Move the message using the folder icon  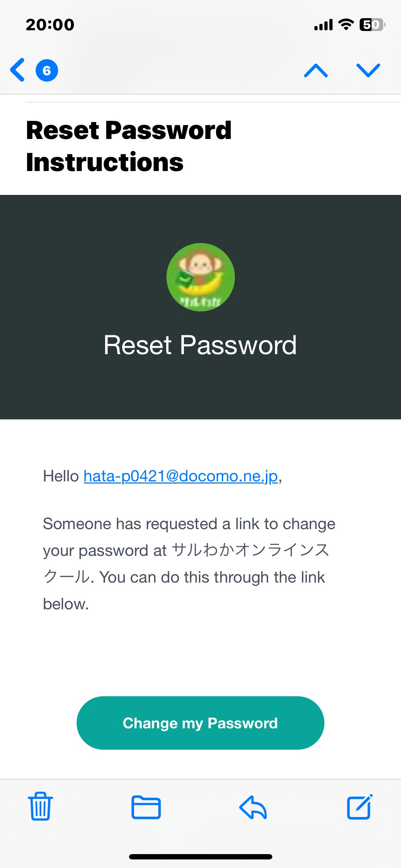pyautogui.click(x=146, y=807)
